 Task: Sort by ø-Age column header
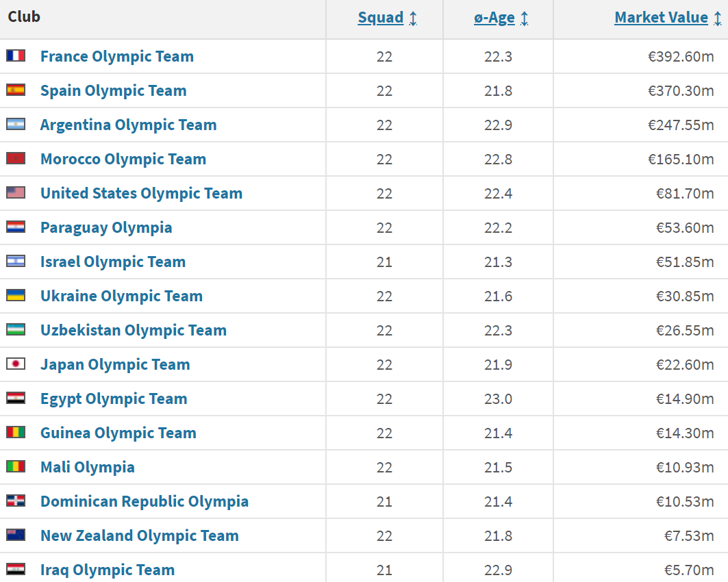[494, 18]
